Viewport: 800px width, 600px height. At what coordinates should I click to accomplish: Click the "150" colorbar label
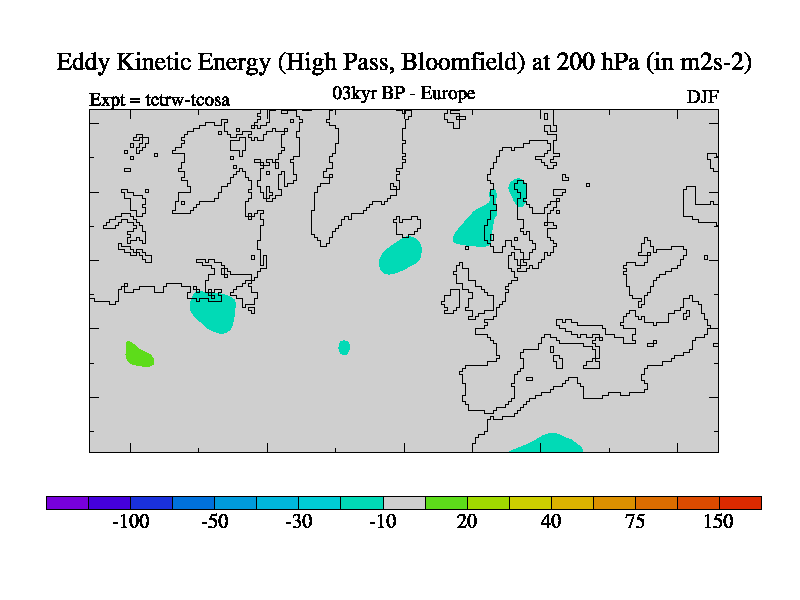tap(718, 522)
